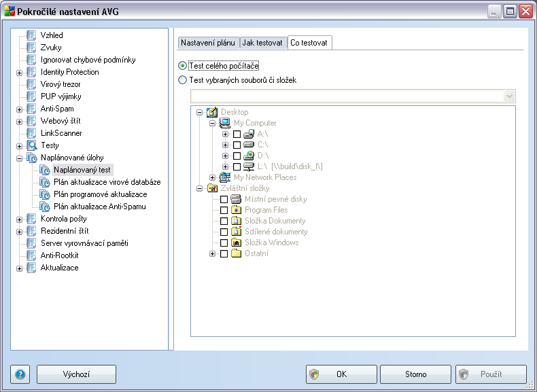The width and height of the screenshot is (537, 392).
Task: Select Test celého počítače radio button
Action: point(183,66)
